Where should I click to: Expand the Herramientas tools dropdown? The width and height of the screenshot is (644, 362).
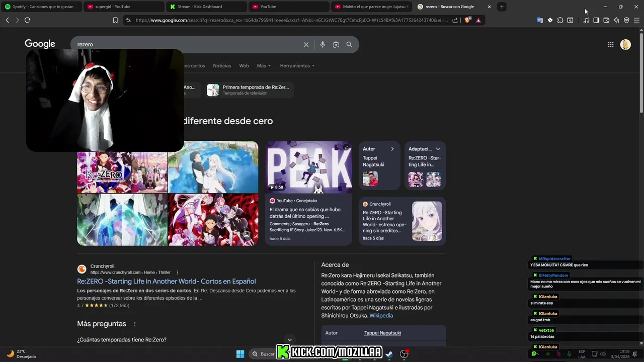(297, 66)
